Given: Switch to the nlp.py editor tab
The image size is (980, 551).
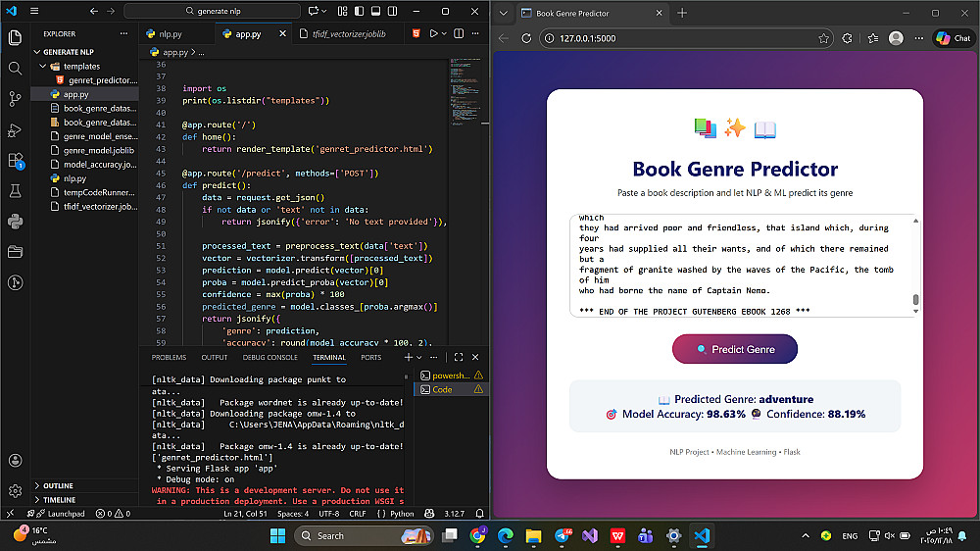Looking at the screenshot, I should tap(170, 33).
